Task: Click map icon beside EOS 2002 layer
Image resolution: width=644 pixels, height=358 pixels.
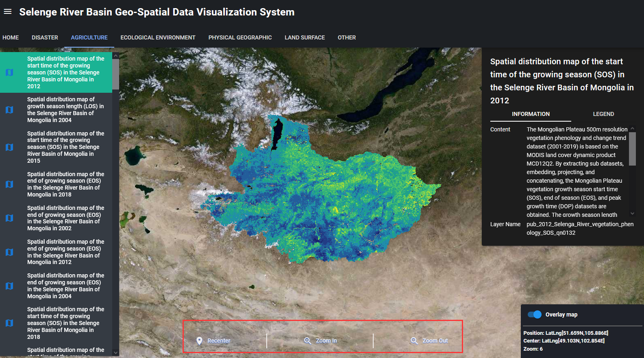Action: [9, 218]
